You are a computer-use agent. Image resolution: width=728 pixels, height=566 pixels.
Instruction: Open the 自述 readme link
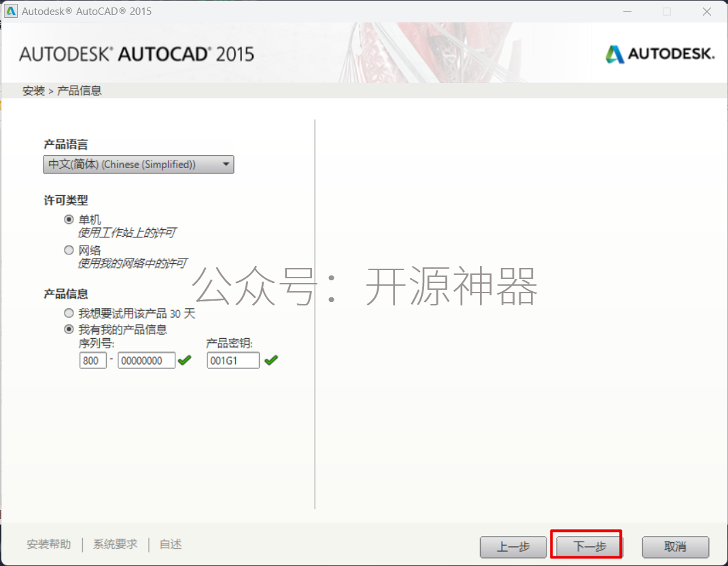171,544
